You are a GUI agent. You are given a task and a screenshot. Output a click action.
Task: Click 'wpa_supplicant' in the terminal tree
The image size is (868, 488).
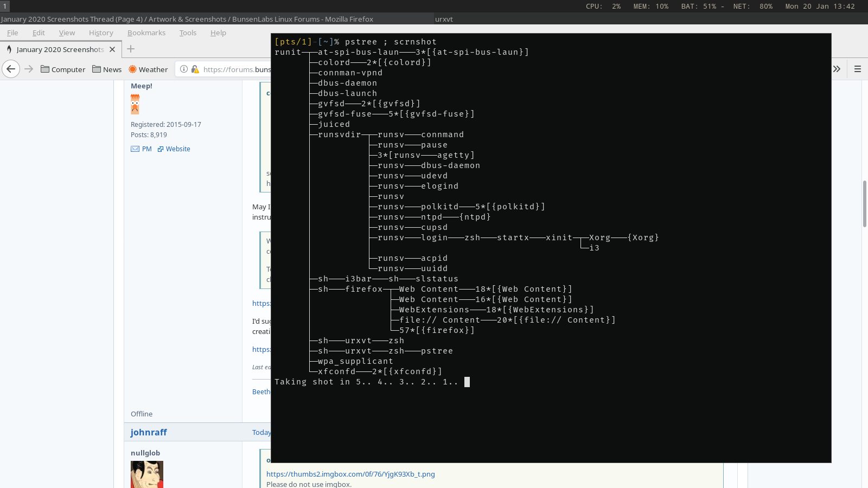tap(355, 361)
